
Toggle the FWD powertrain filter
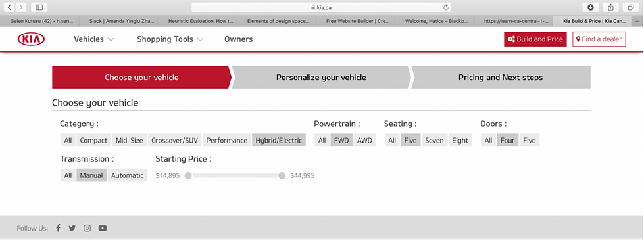click(x=341, y=141)
